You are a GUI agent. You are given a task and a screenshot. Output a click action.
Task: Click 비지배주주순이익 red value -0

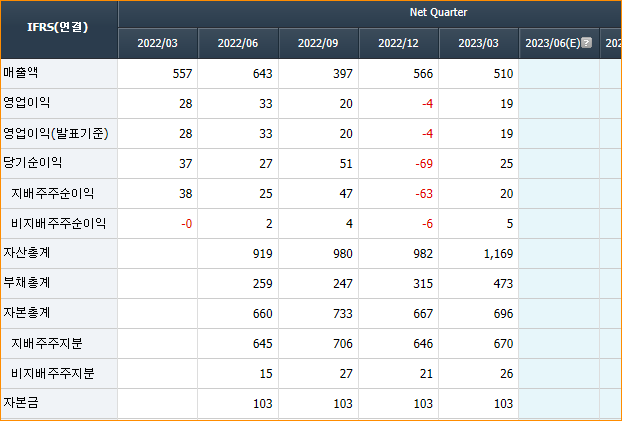187,224
